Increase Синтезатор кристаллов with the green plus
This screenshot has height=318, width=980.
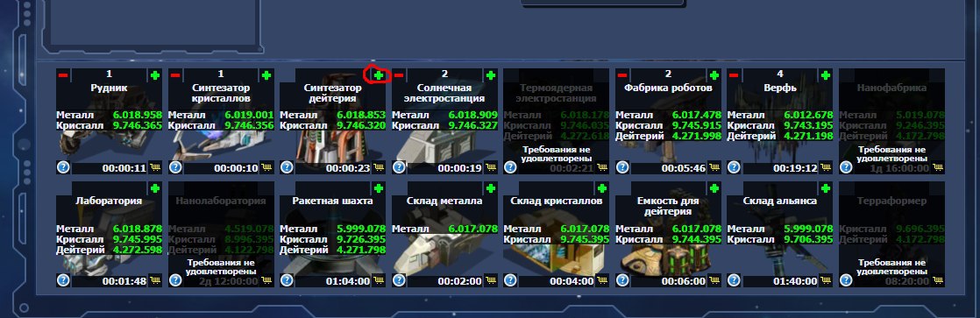click(266, 75)
